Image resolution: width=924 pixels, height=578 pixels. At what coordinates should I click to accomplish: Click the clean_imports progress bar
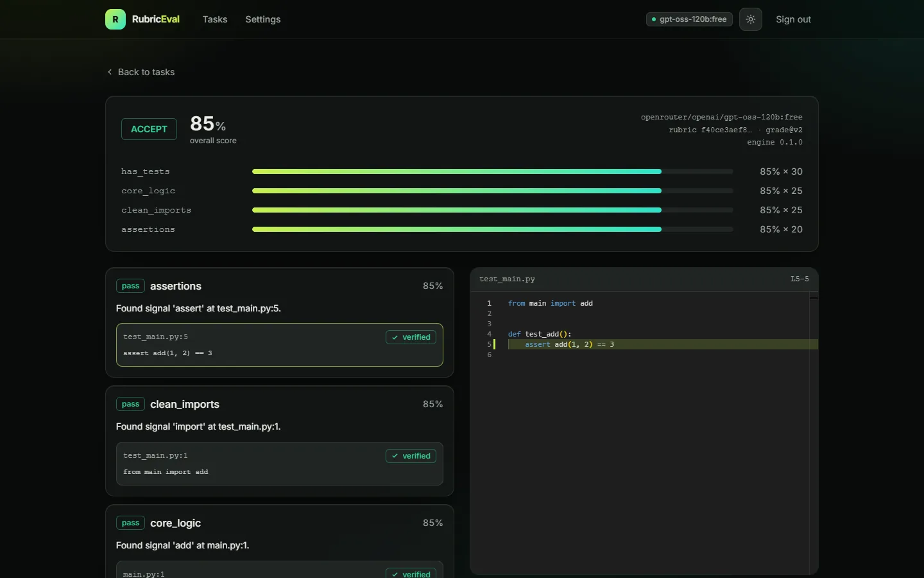(x=492, y=210)
